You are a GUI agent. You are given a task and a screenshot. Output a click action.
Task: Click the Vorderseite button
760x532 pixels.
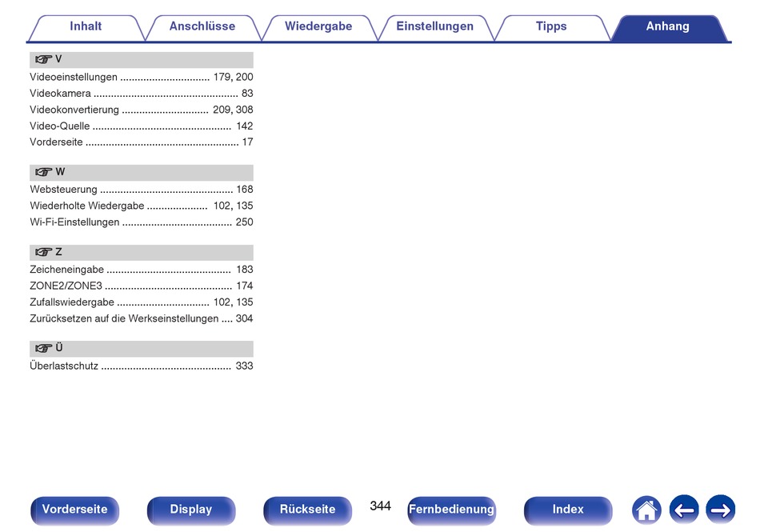click(x=74, y=510)
